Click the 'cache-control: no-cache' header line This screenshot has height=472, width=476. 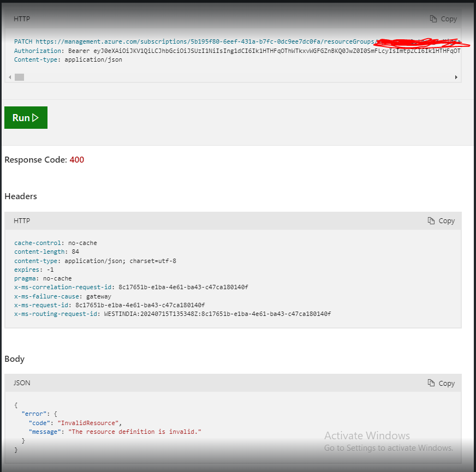56,243
